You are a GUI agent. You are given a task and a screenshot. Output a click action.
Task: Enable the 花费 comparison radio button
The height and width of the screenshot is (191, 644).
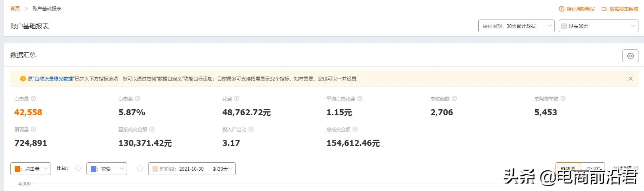point(78,169)
